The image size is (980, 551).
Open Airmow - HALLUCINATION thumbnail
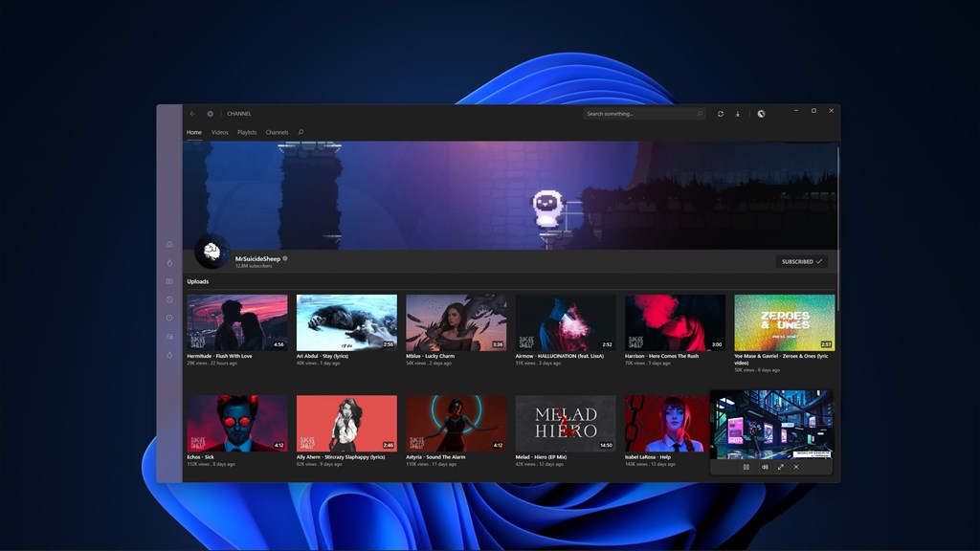coord(566,322)
